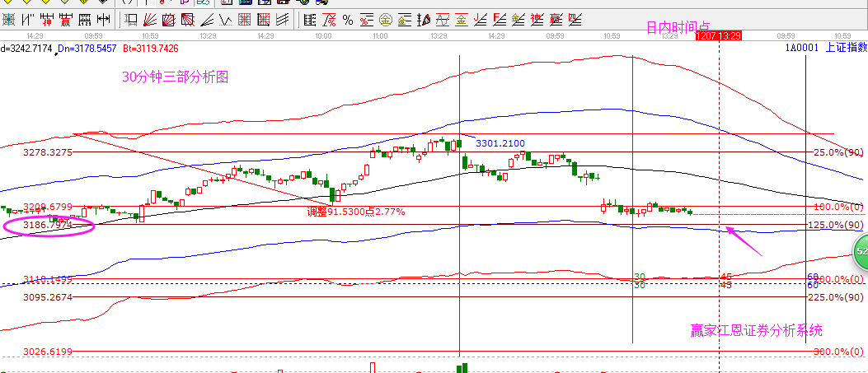Choose the N-shaped wave measuring tool

(x=28, y=21)
